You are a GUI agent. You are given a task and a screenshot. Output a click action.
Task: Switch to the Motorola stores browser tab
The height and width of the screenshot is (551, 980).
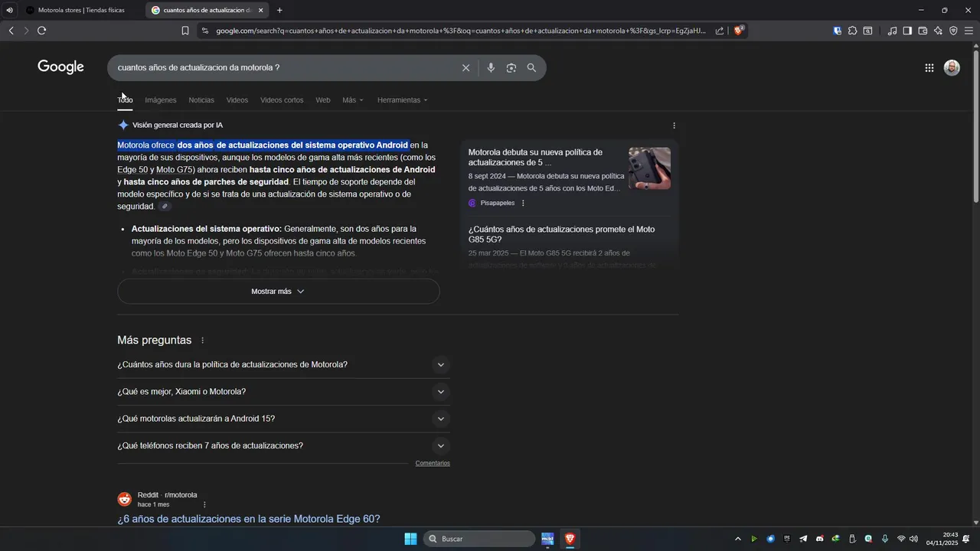point(81,11)
